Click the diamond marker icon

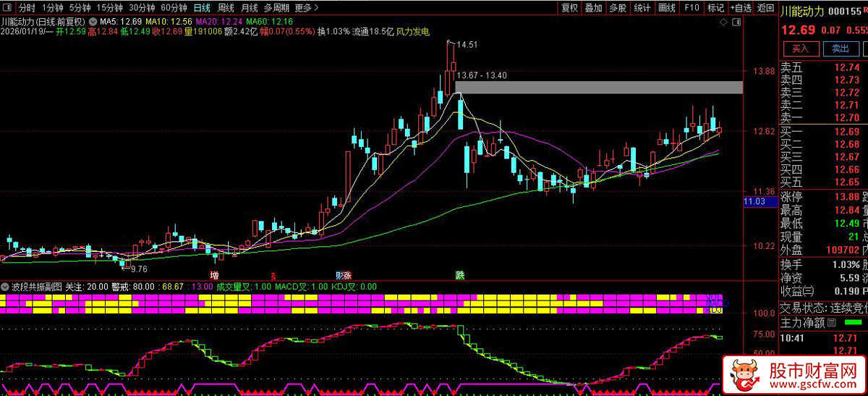724,22
